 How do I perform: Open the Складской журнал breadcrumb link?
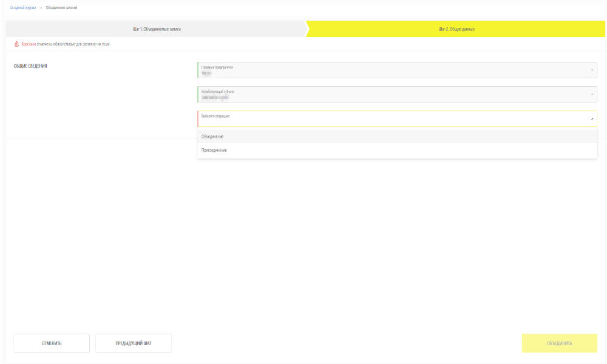(23, 8)
